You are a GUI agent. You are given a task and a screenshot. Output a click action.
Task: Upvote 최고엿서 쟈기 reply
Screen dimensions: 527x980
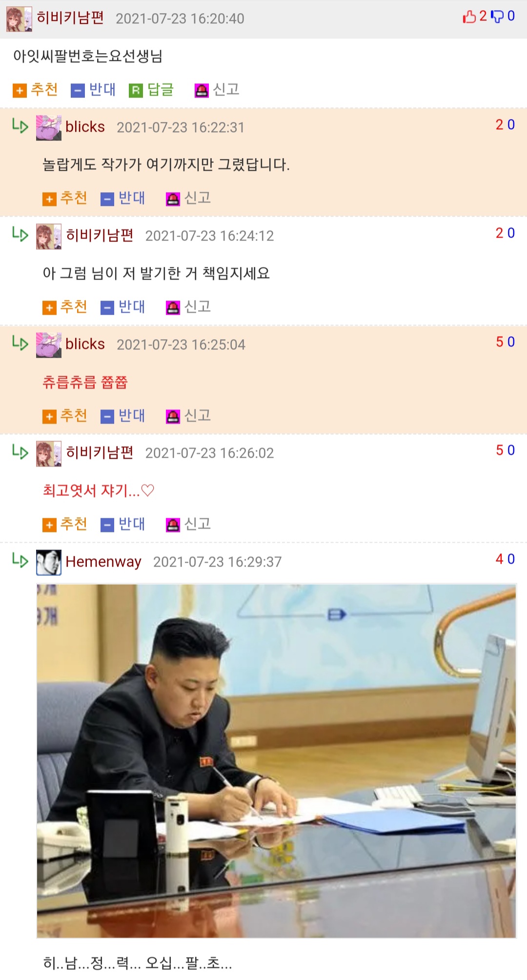pos(65,525)
